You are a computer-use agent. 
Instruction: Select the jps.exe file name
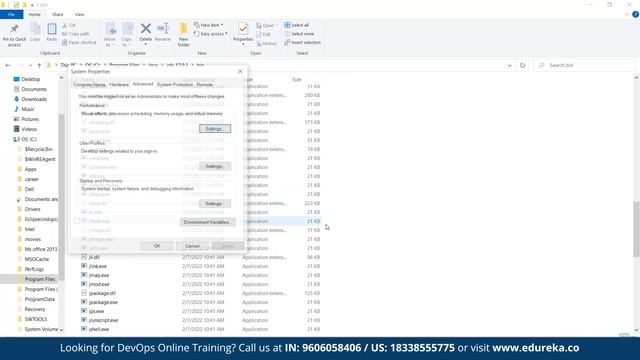pos(96,311)
